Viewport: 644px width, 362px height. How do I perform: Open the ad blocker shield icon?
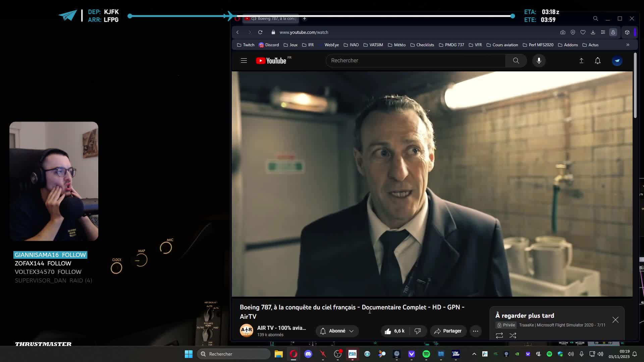click(x=573, y=32)
